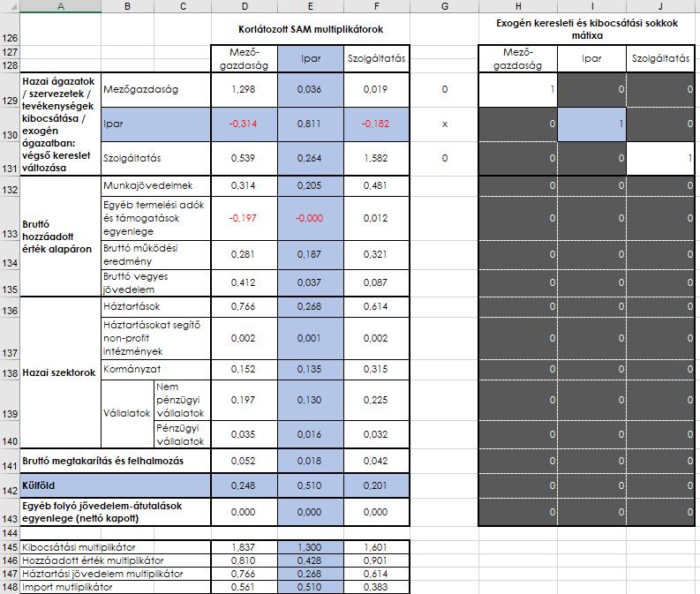
Task: Click the Ipar header in the multiplier table
Action: [x=310, y=58]
